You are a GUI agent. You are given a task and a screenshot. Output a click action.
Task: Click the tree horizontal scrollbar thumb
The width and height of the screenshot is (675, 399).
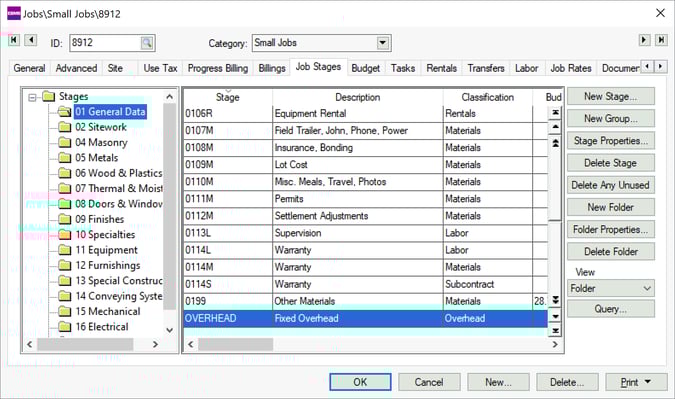(x=85, y=344)
